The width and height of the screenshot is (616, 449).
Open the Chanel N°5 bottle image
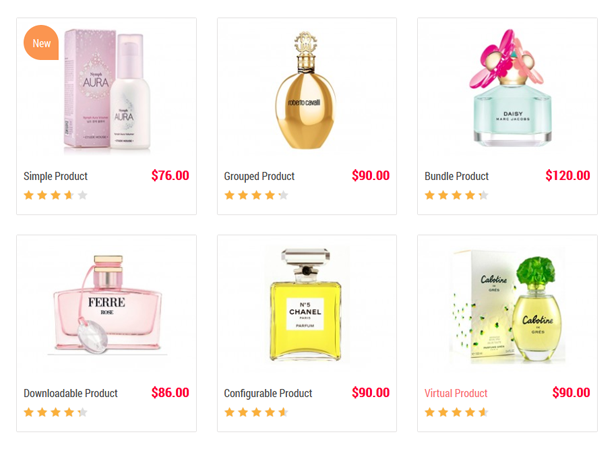(x=305, y=305)
